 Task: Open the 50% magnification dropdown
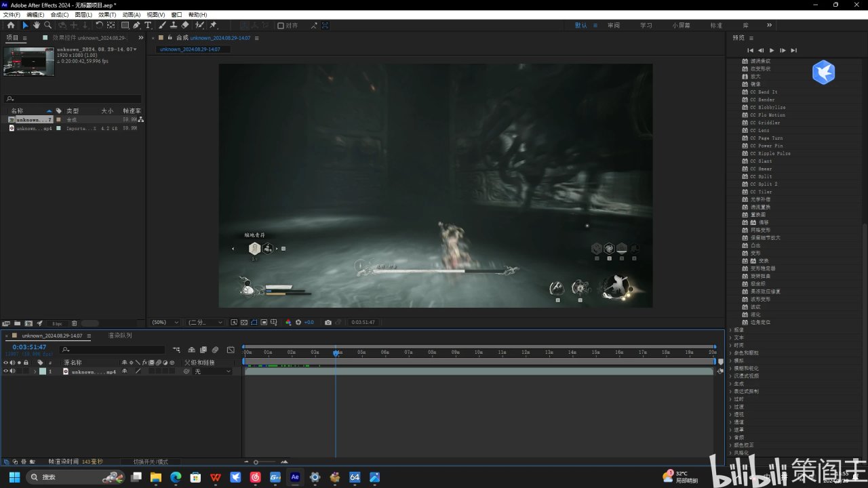(165, 323)
